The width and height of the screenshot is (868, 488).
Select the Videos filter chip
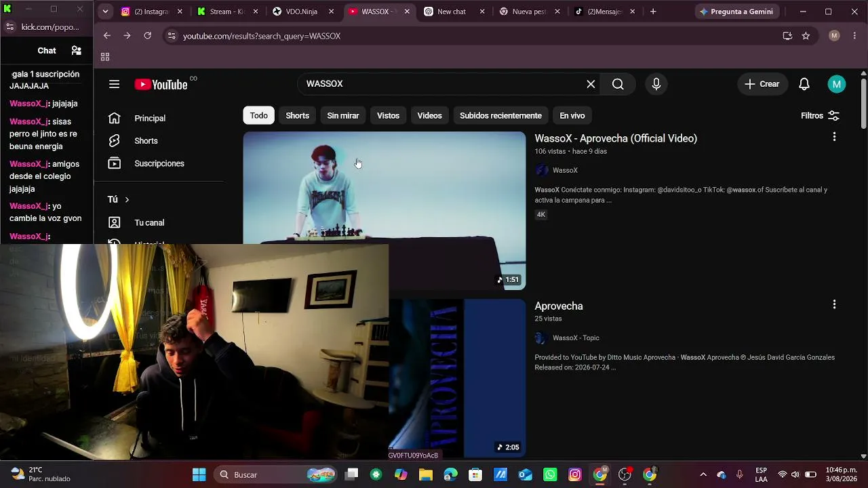click(x=429, y=115)
